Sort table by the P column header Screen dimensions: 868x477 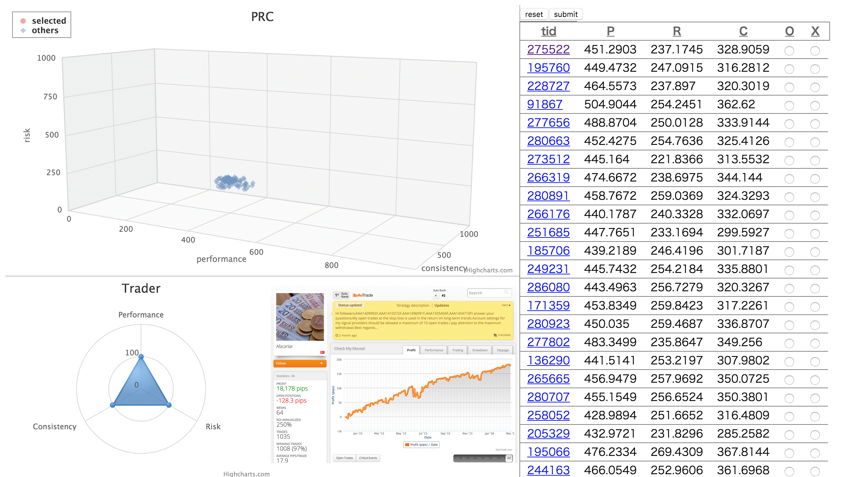pyautogui.click(x=610, y=31)
